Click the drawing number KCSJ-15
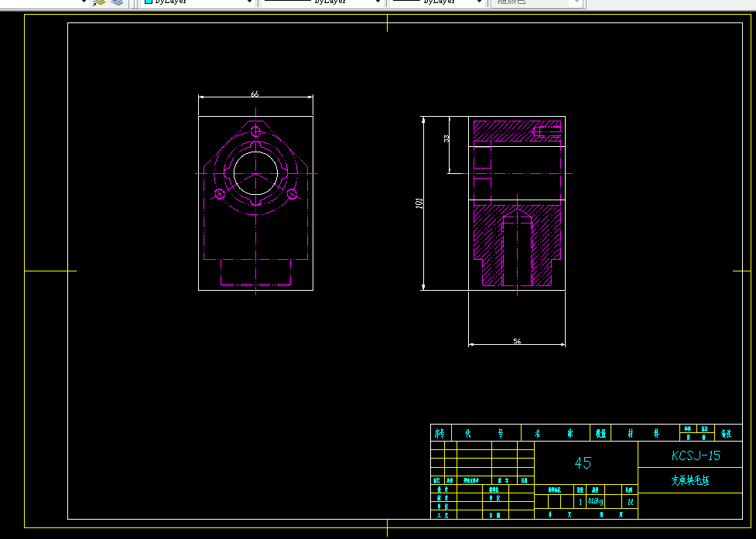Viewport: 756px width, 539px height. click(x=696, y=455)
